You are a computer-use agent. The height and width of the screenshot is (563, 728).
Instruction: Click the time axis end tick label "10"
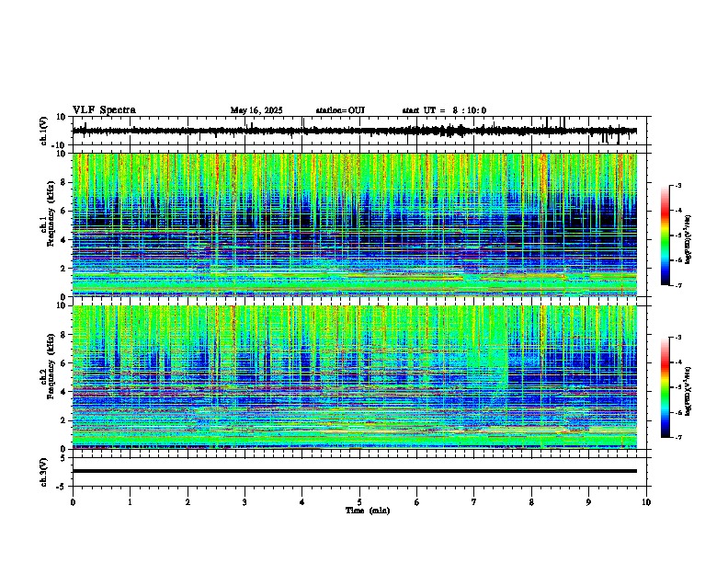coord(646,502)
